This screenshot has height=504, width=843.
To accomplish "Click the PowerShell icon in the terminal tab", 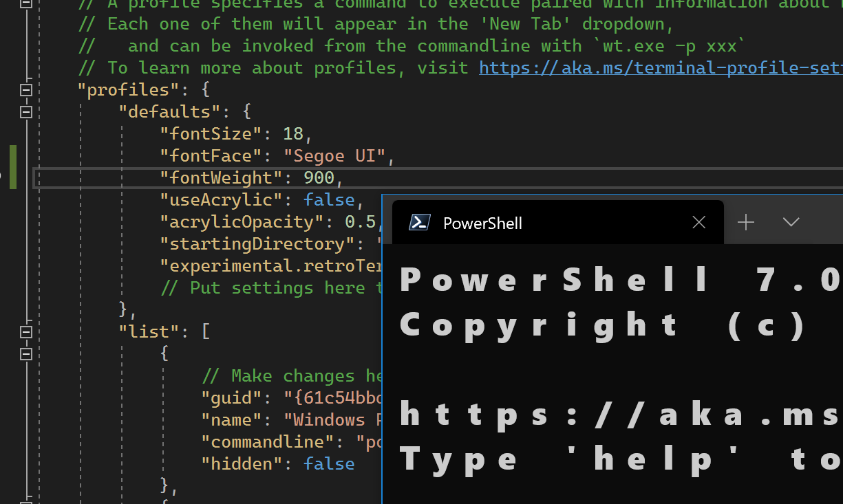I will [420, 223].
